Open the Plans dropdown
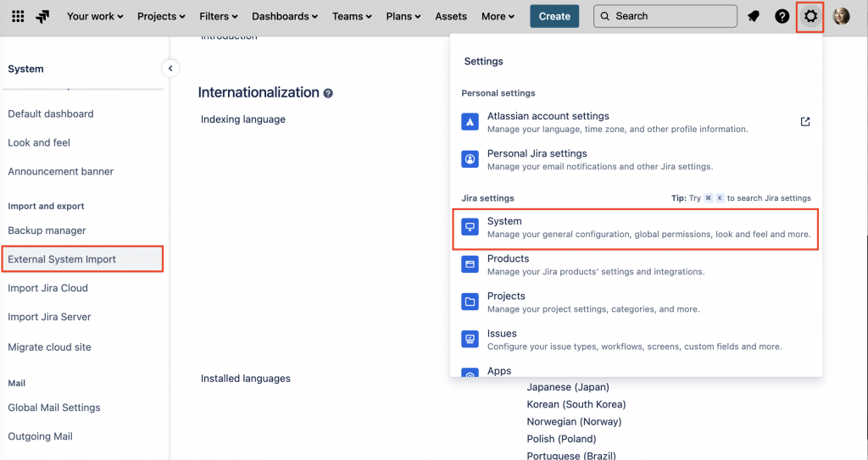The width and height of the screenshot is (868, 460). point(403,16)
